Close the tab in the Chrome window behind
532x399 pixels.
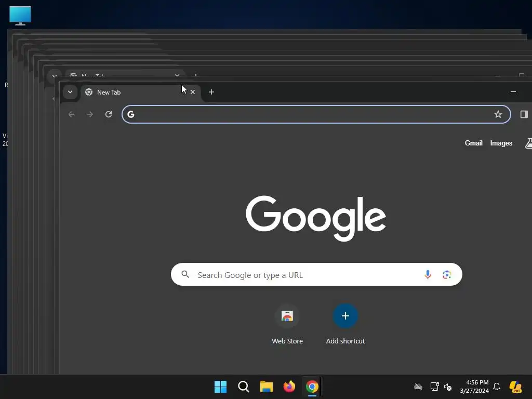(177, 75)
